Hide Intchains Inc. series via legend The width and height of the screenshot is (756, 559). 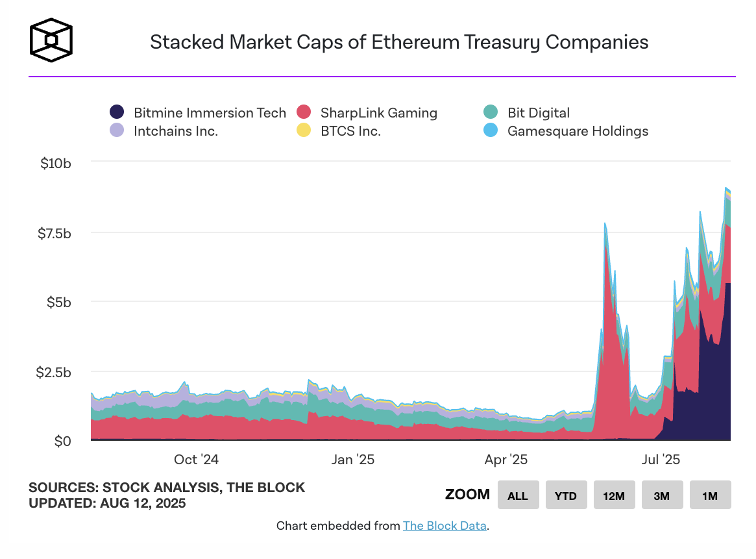tap(117, 130)
